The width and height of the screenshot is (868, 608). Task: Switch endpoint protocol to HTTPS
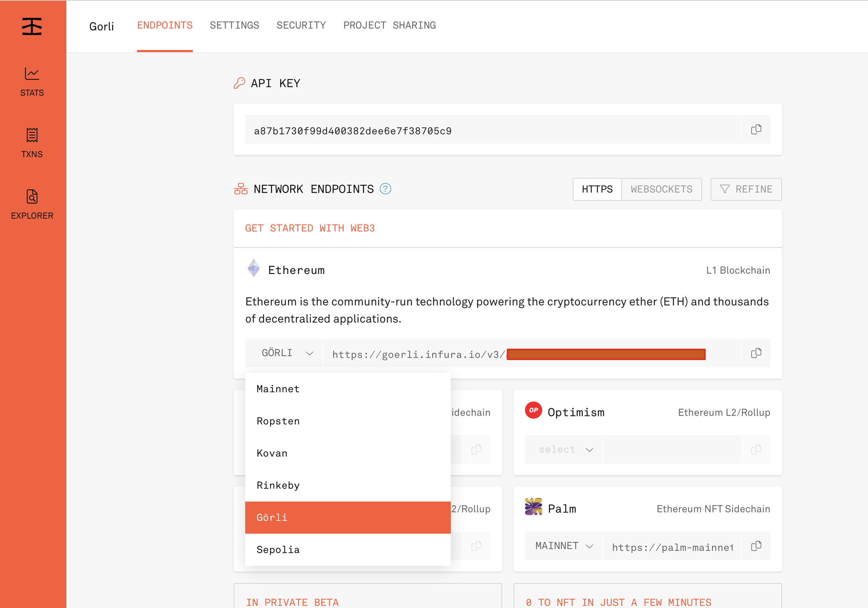click(x=597, y=189)
